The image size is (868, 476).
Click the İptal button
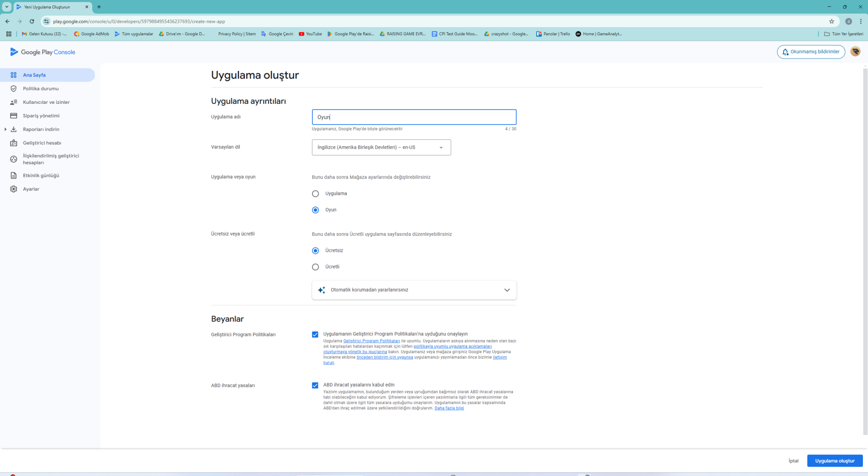pyautogui.click(x=793, y=461)
